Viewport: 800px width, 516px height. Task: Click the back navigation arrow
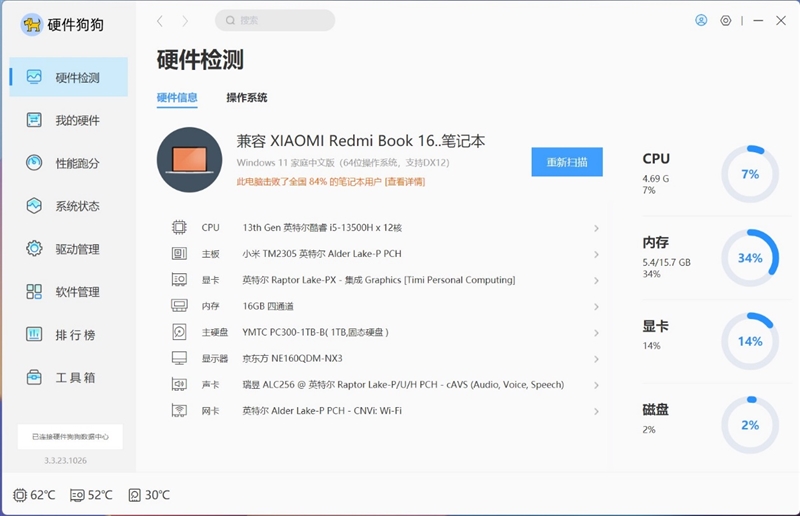coord(160,21)
